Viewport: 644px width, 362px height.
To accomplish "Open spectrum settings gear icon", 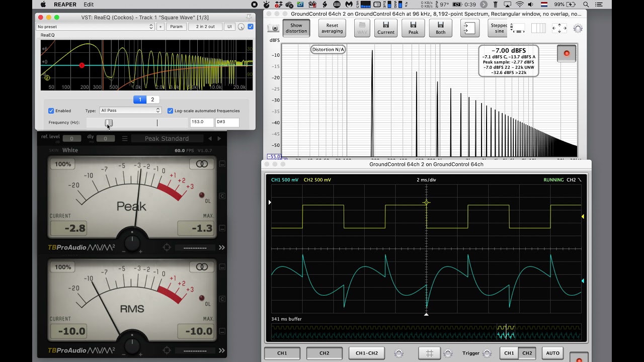I will point(578,29).
